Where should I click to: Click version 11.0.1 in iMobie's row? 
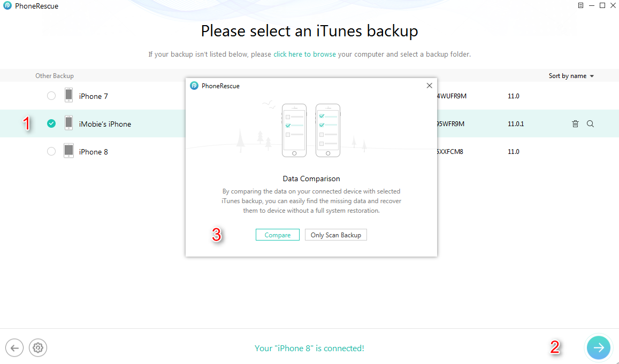[516, 124]
